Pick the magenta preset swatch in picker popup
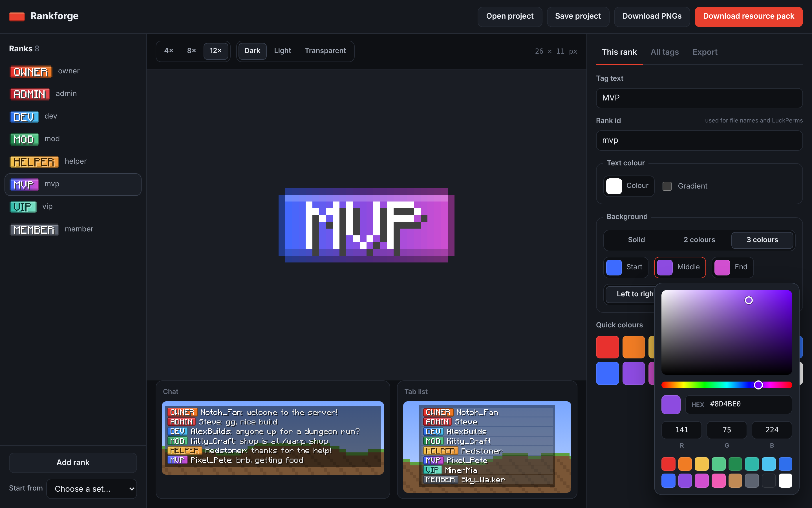Image resolution: width=812 pixels, height=508 pixels. (x=701, y=481)
